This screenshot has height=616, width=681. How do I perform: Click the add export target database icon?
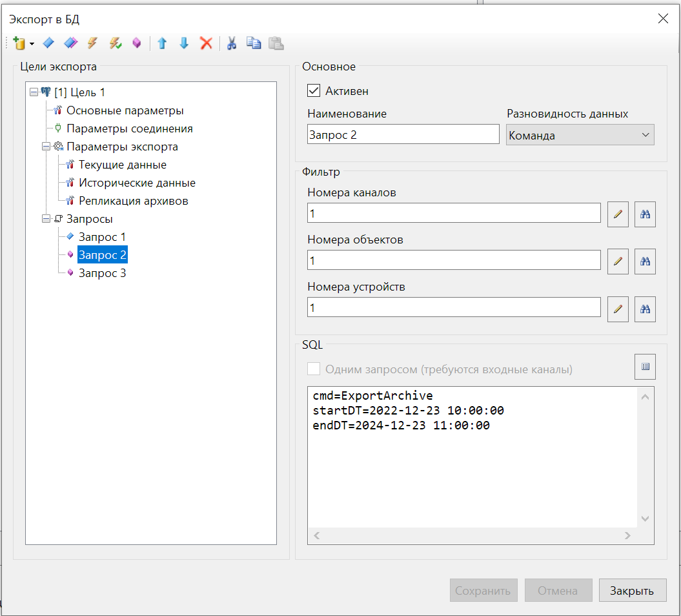pos(19,43)
